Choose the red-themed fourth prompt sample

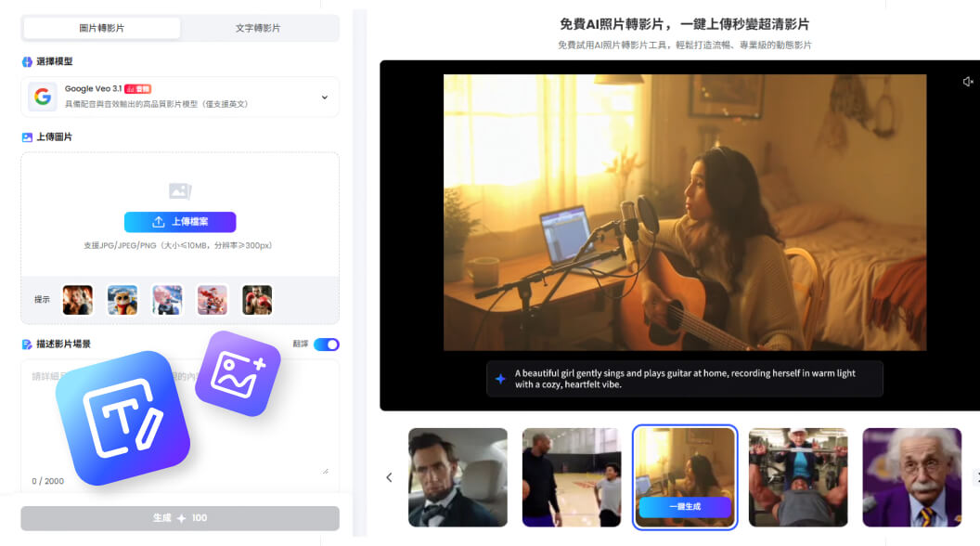pos(212,300)
